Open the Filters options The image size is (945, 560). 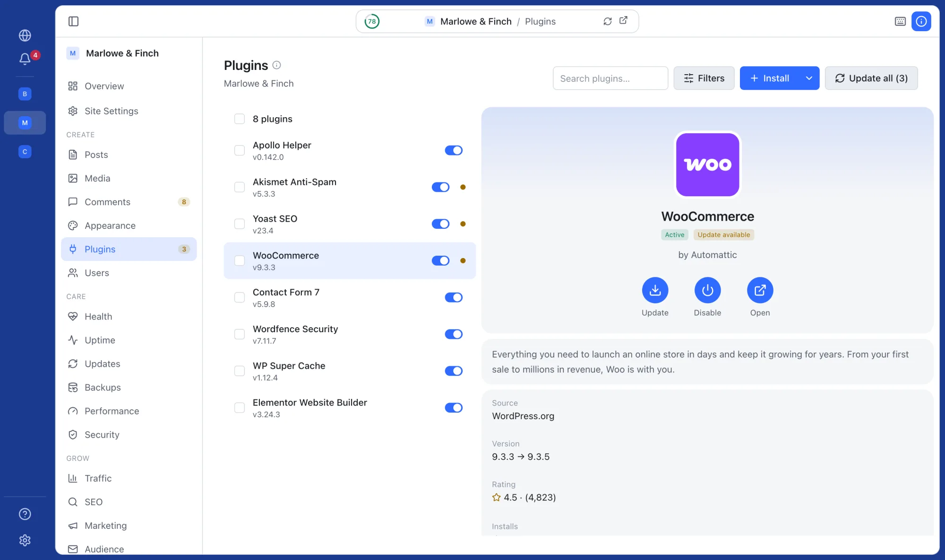(x=704, y=78)
